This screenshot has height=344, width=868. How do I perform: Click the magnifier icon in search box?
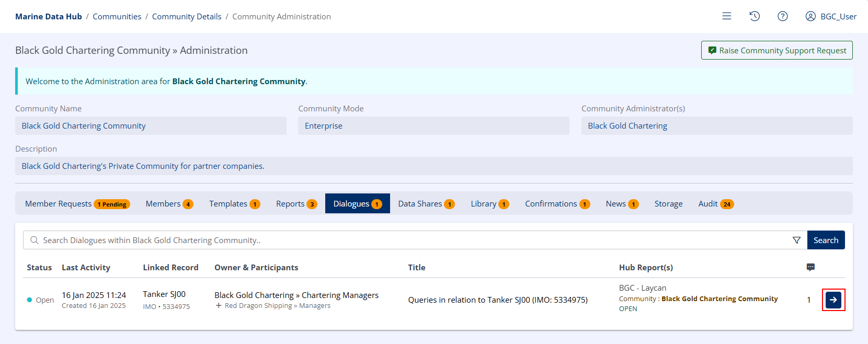point(35,240)
